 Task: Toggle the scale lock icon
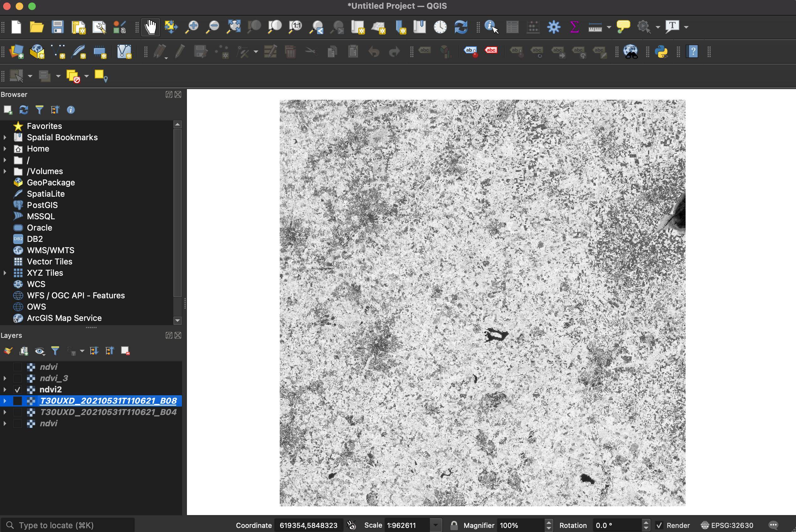pyautogui.click(x=454, y=525)
